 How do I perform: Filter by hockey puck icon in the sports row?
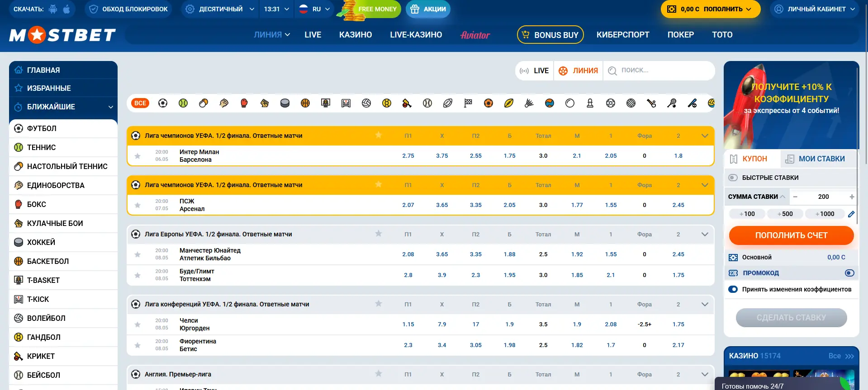(x=285, y=103)
